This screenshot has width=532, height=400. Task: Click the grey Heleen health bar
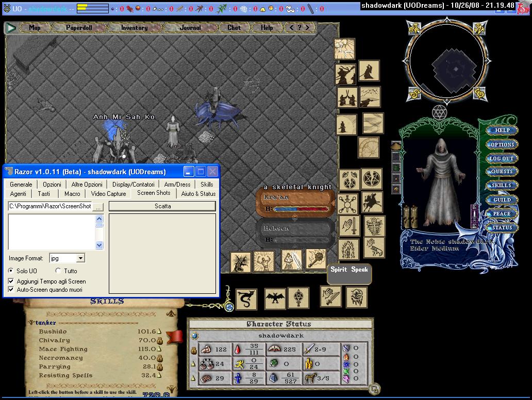point(295,234)
